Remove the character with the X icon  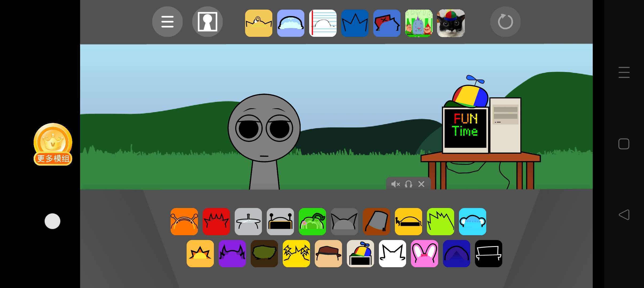click(421, 184)
